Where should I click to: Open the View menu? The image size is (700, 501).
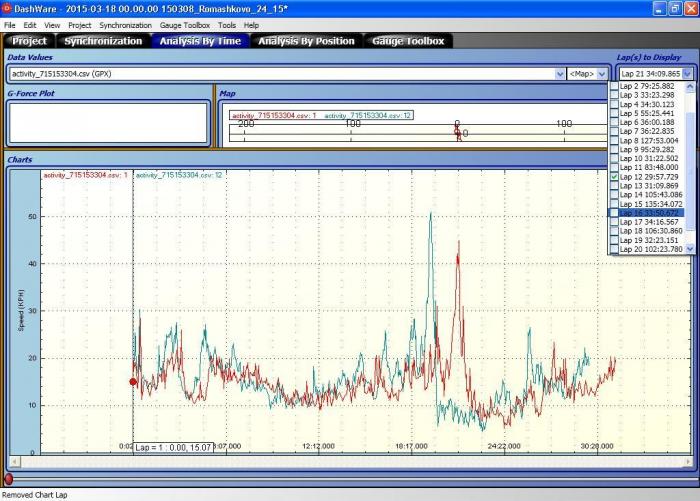52,25
